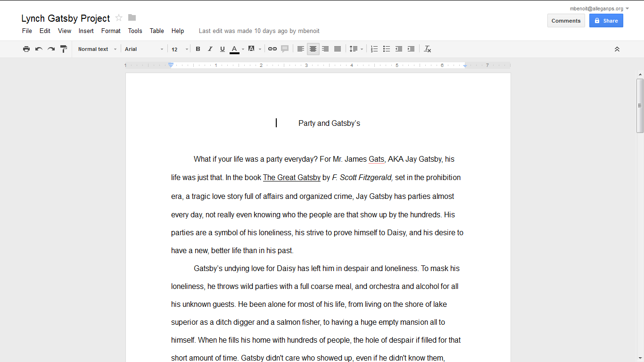Screen dimensions: 644x362
Task: Open the Insert menu
Action: pyautogui.click(x=86, y=31)
